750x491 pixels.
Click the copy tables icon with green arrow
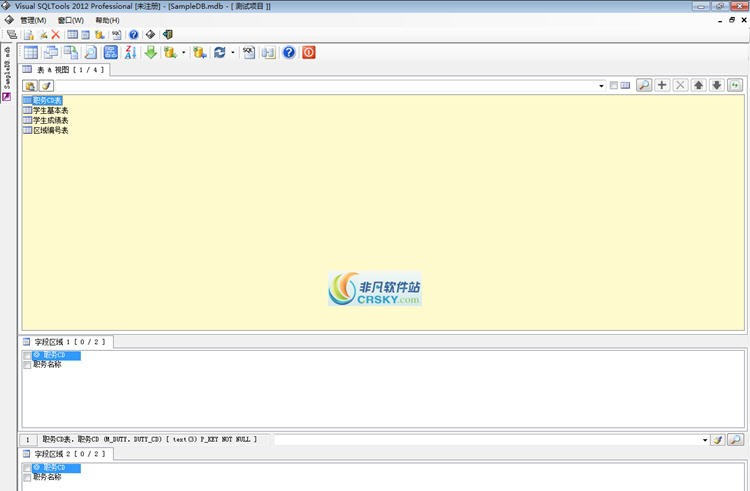(71, 53)
